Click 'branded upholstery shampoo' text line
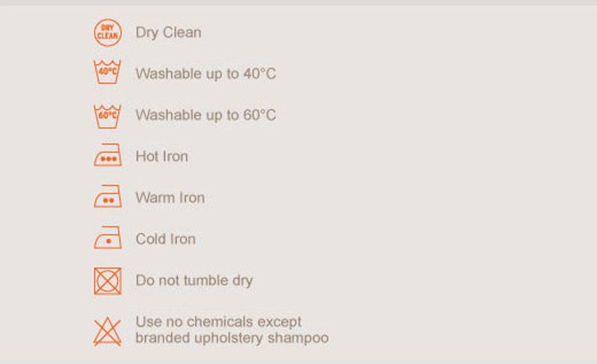Screen dimensions: 597x364 [232, 338]
